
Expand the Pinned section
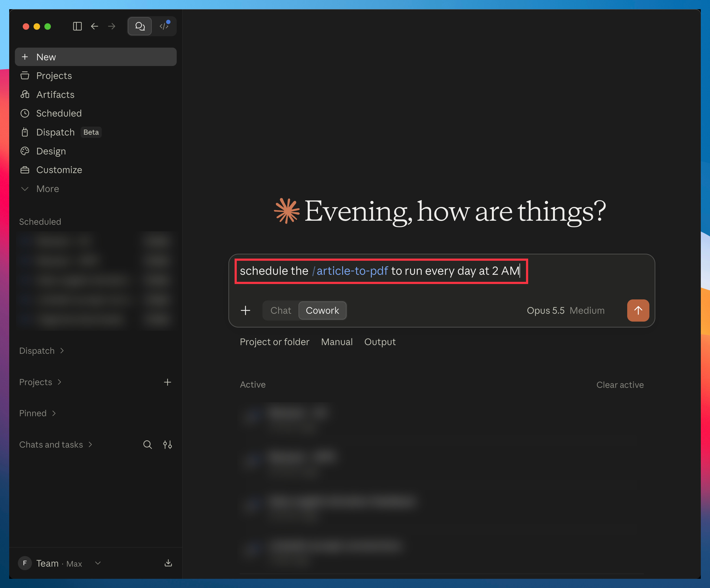coord(38,413)
